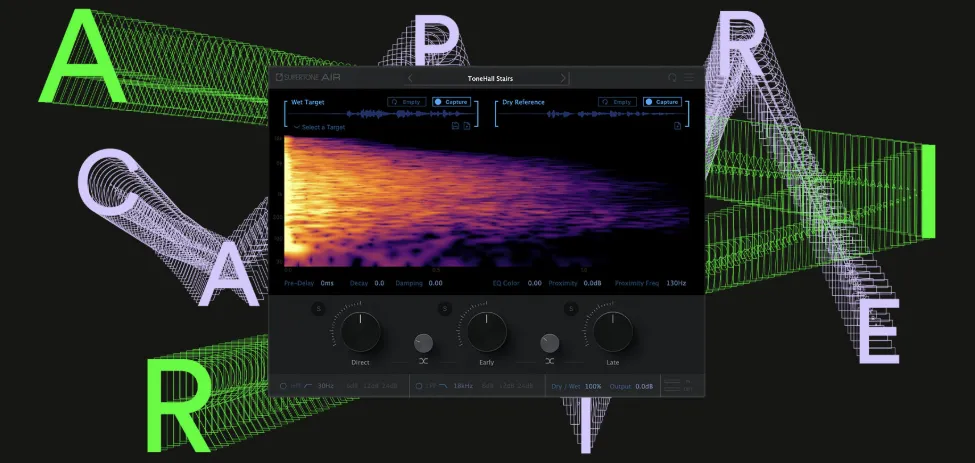The image size is (975, 463).
Task: Load a file into Dry Reference
Action: coord(677,126)
